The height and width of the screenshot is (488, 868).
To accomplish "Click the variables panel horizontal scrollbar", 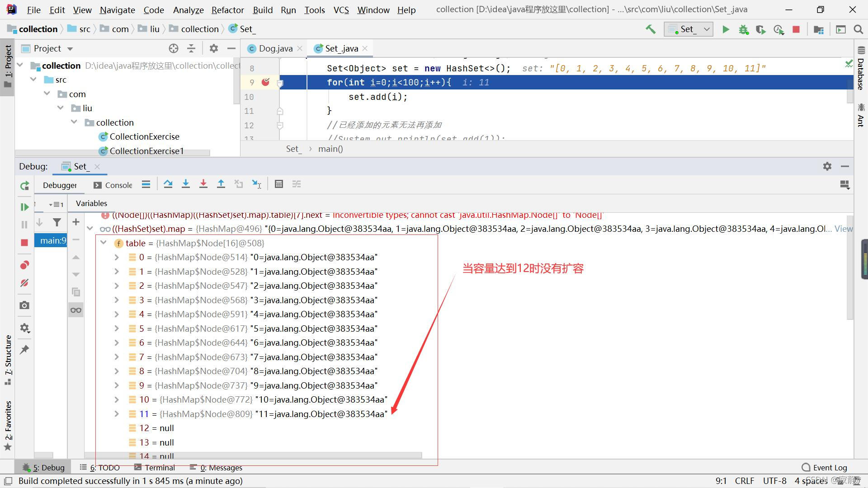I will coord(253,455).
